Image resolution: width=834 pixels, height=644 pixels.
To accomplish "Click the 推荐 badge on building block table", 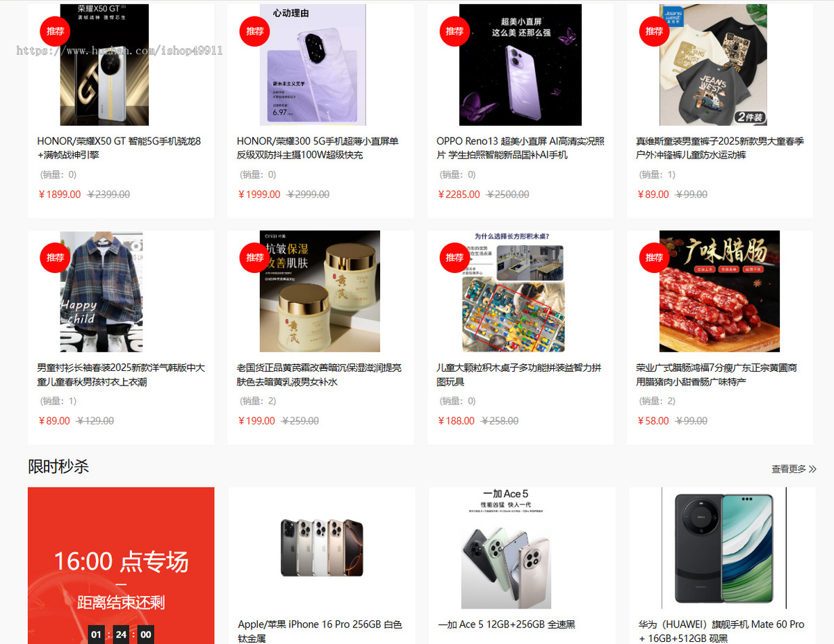I will (x=455, y=258).
